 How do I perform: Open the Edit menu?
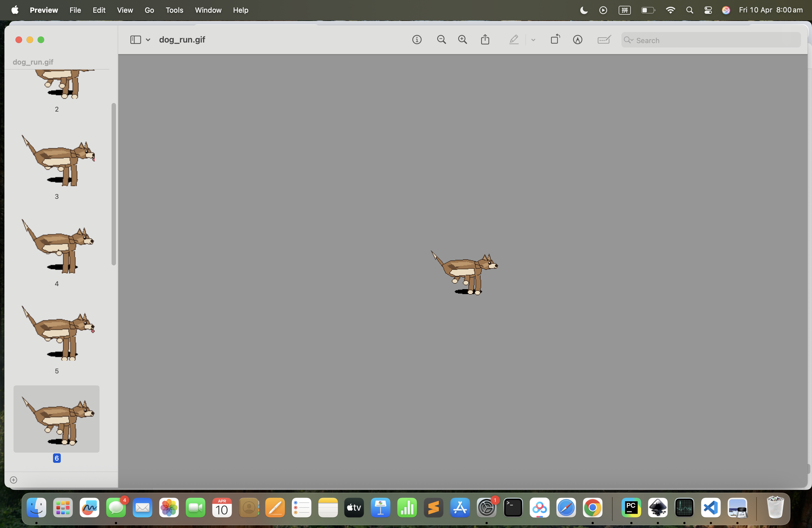pos(99,10)
